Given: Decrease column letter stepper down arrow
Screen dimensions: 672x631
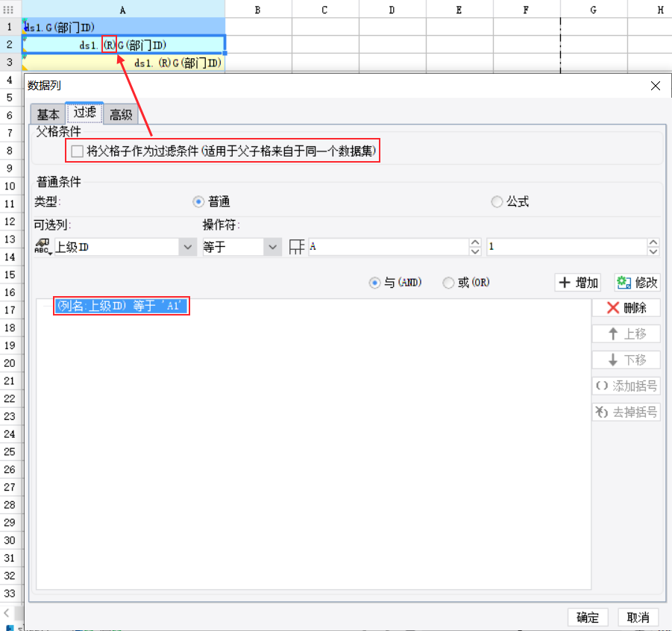Looking at the screenshot, I should coord(475,251).
